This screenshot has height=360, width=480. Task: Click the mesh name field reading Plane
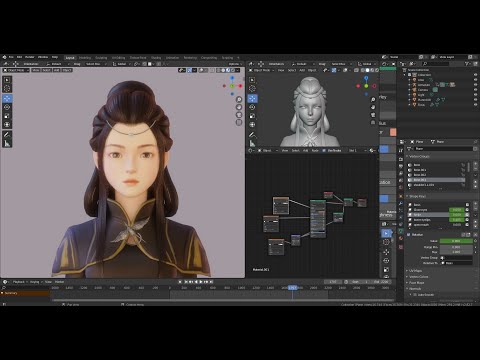pyautogui.click(x=443, y=148)
